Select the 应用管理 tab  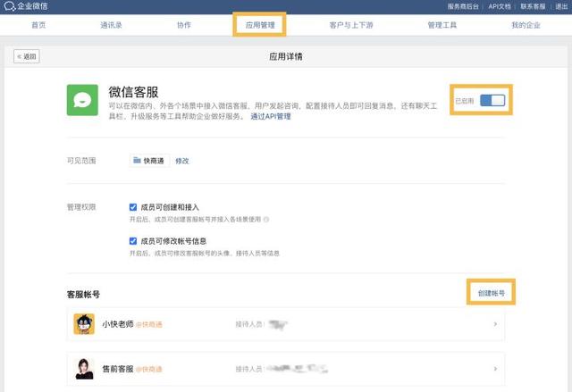click(x=260, y=25)
